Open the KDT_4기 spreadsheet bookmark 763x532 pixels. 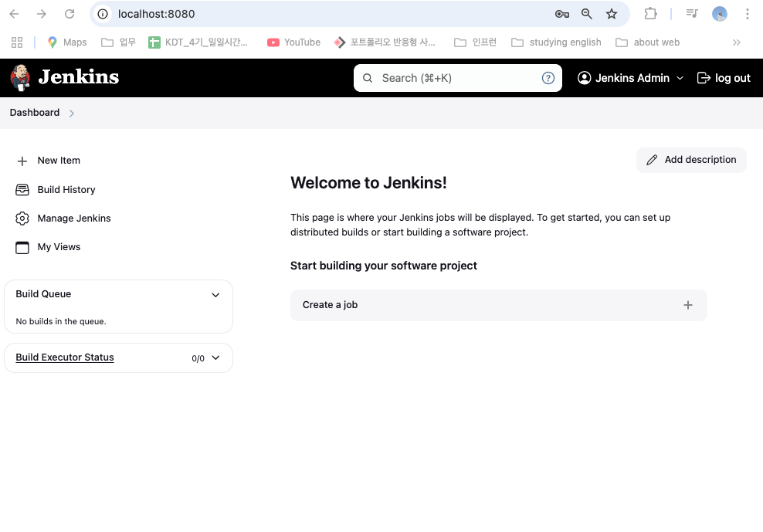click(198, 42)
